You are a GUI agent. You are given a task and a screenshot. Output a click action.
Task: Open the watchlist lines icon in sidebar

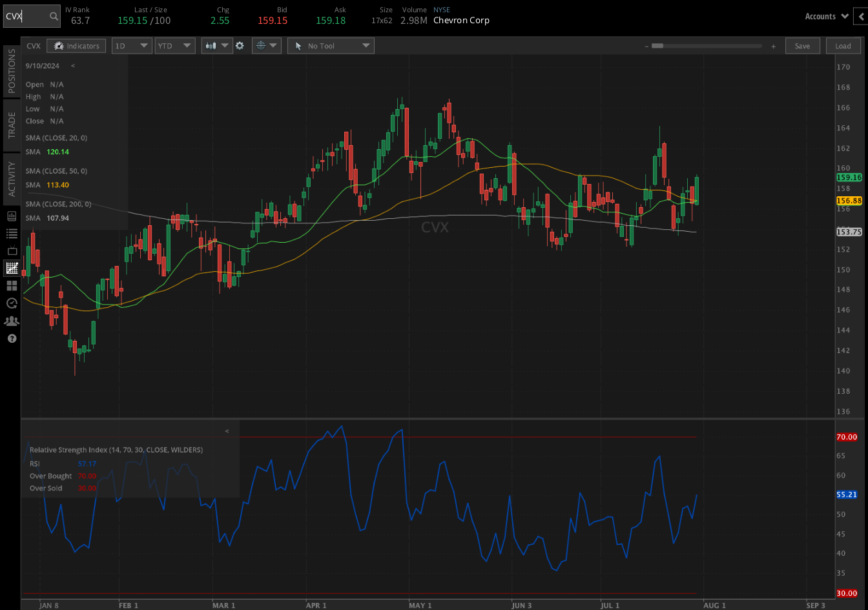[x=12, y=233]
